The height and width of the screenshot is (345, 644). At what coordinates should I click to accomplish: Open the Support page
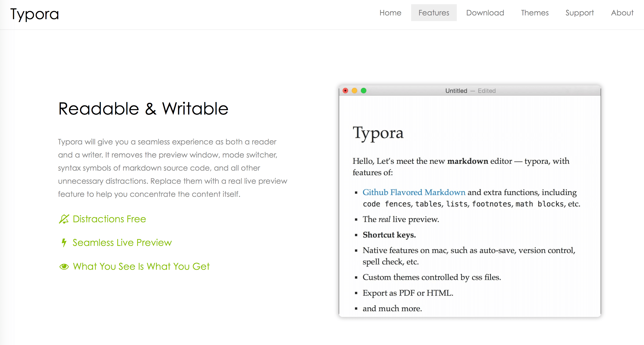[579, 13]
